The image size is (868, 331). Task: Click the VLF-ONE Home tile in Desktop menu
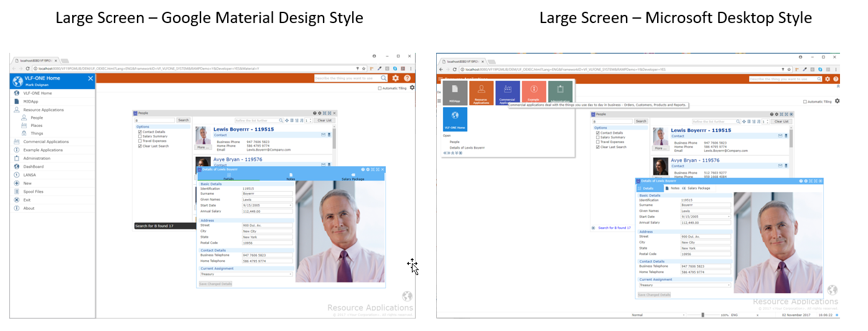(x=455, y=119)
